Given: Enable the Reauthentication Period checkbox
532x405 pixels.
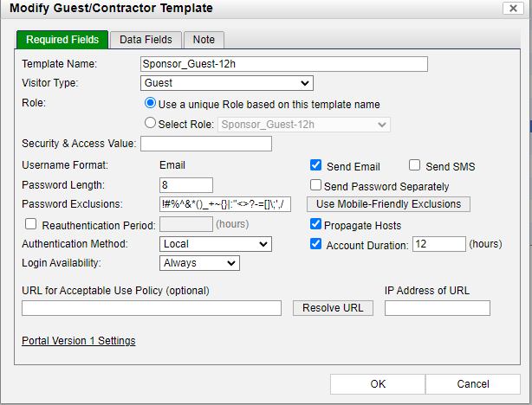Looking at the screenshot, I should [31, 225].
